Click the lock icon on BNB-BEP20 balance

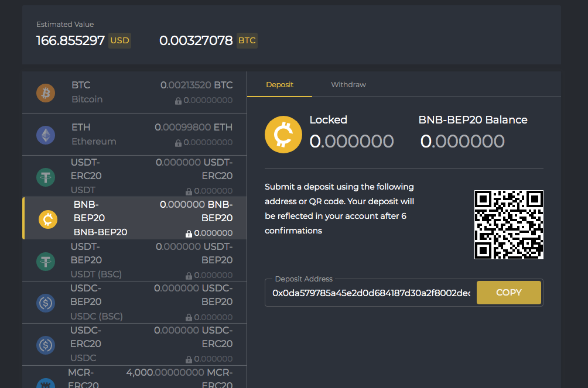point(187,232)
